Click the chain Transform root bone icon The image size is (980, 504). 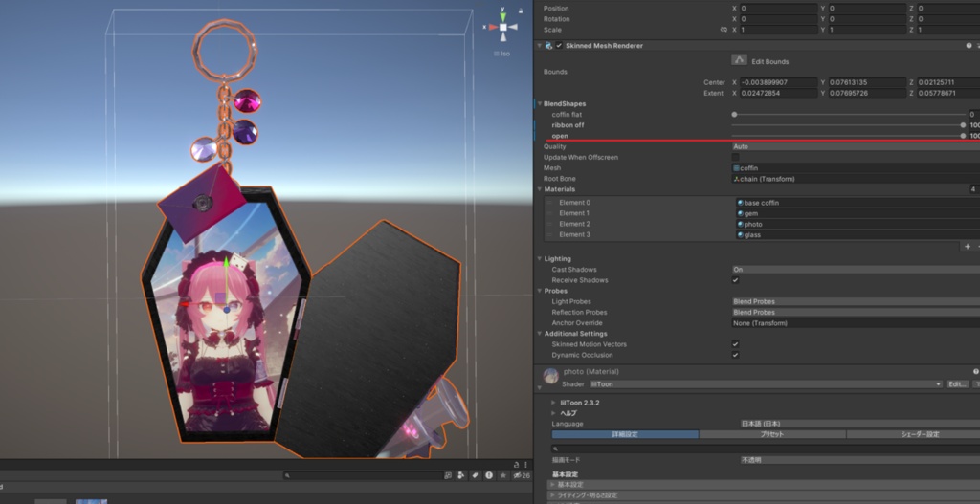click(736, 179)
